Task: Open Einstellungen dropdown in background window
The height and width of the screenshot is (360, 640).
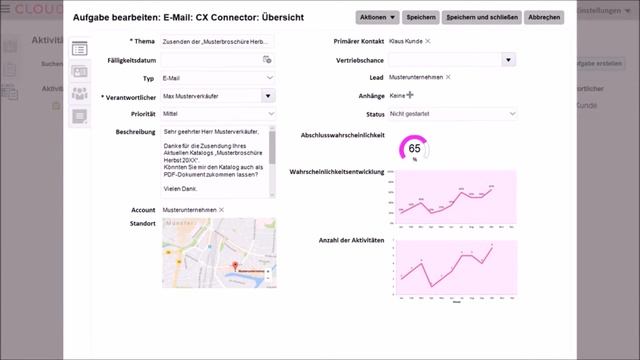Action: pos(605,11)
